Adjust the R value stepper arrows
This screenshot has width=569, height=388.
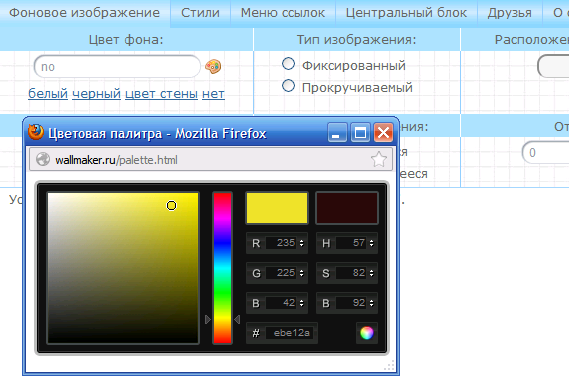click(302, 243)
